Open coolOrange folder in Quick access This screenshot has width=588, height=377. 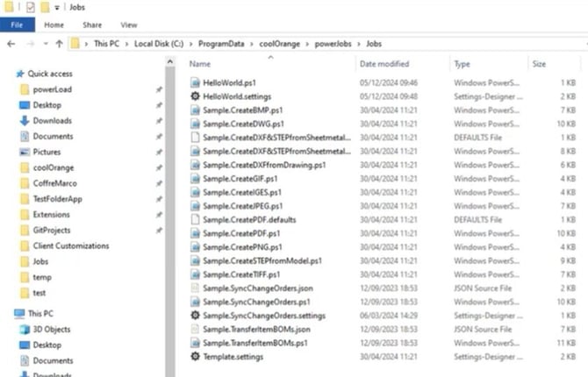[54, 167]
